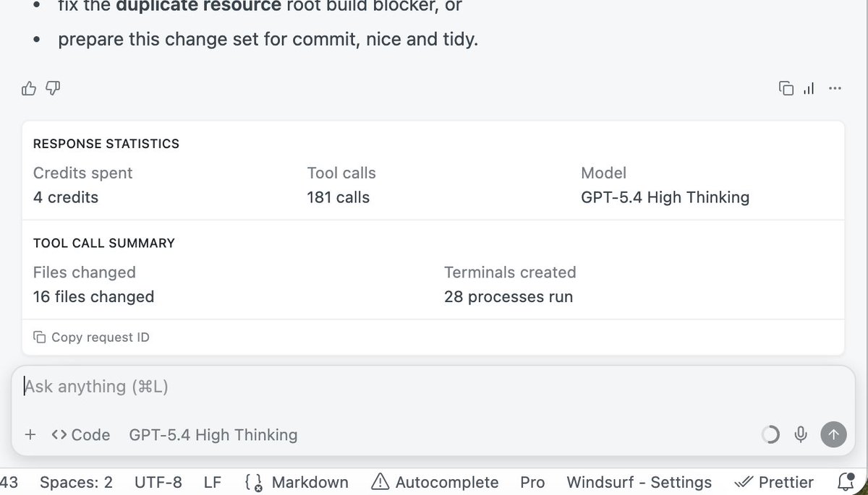Click the Pro plan status item
The width and height of the screenshot is (868, 495).
532,482
